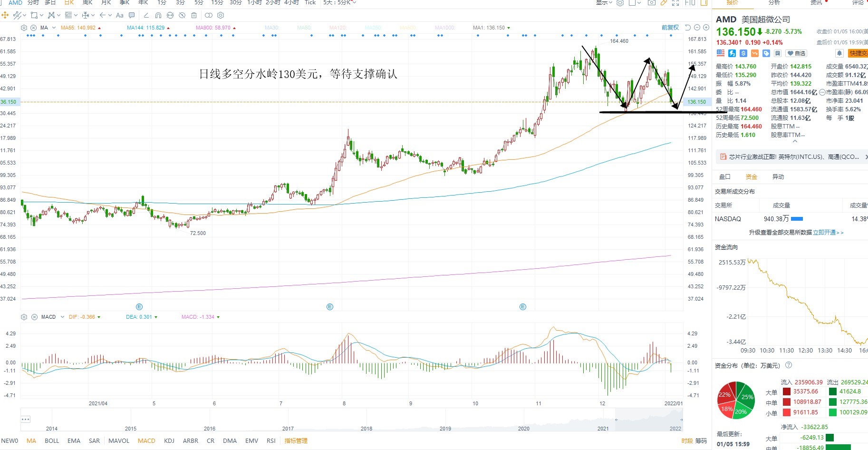Toggle the hidden MA30 line
This screenshot has width=868, height=450.
[x=271, y=28]
